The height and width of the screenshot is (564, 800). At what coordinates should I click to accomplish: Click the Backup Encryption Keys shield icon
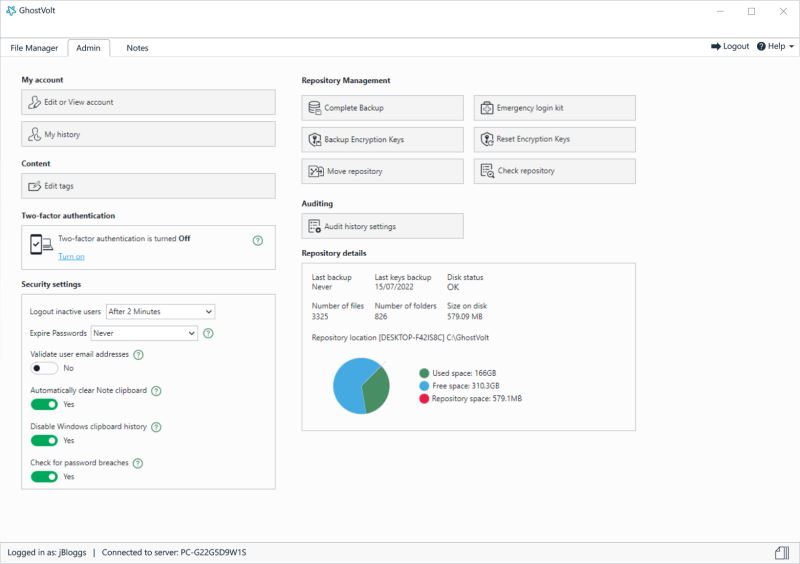click(315, 139)
